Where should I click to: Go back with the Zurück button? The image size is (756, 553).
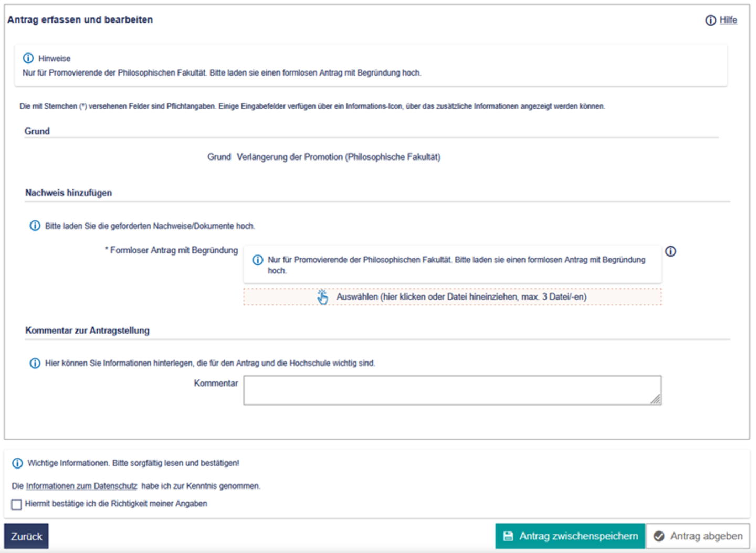(26, 536)
